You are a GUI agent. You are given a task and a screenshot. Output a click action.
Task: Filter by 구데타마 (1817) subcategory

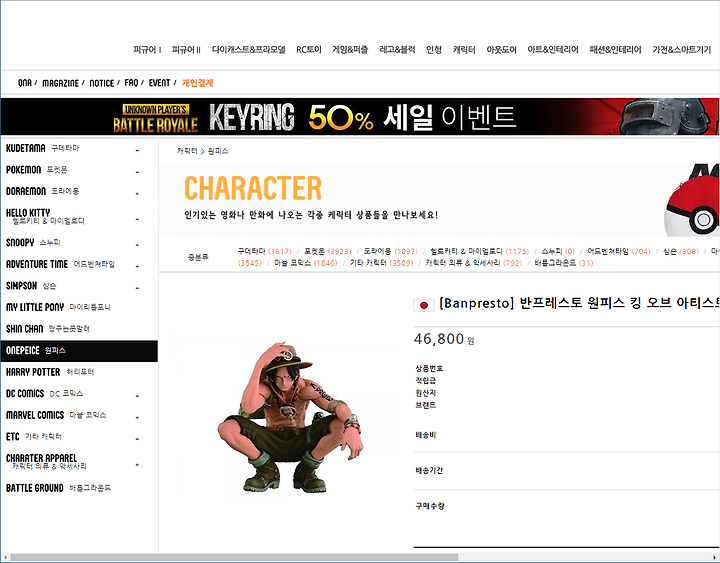pyautogui.click(x=264, y=251)
